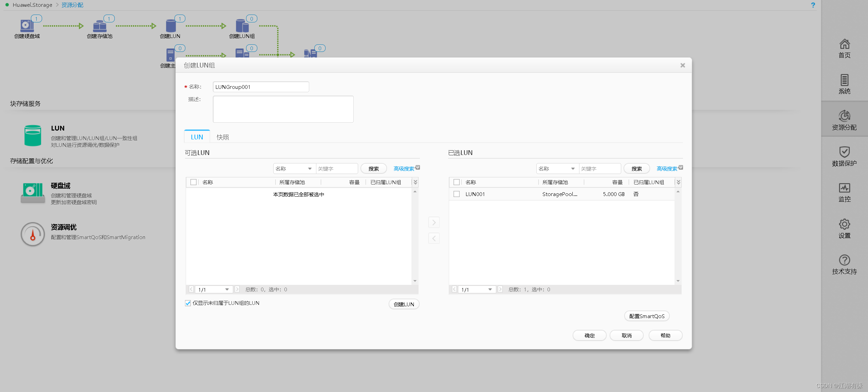Go to next page in 可选LUN list
Screen dimensions: 868x392
(237, 289)
